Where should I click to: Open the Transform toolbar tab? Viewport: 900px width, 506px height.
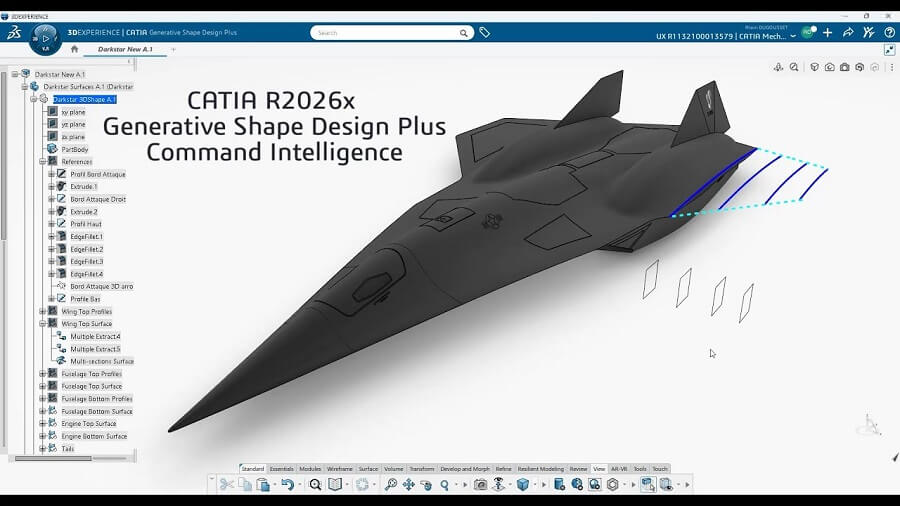(x=422, y=469)
